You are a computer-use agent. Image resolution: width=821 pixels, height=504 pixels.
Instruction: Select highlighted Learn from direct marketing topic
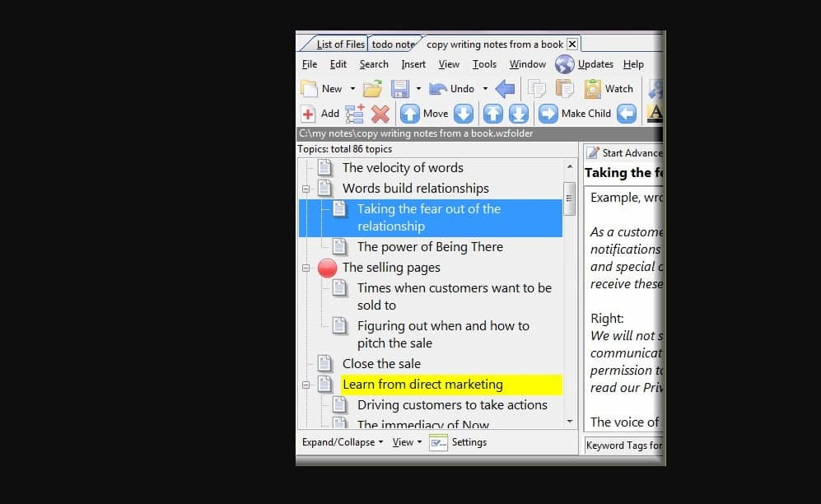[422, 385]
